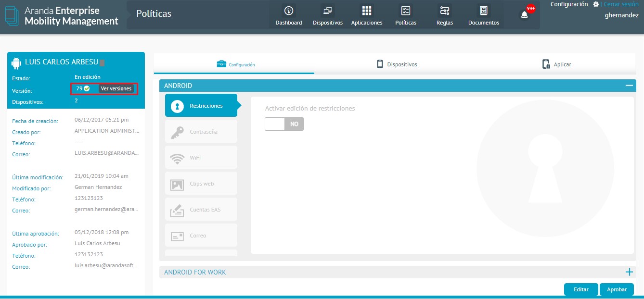Open the Documentos navigation icon

point(484,11)
